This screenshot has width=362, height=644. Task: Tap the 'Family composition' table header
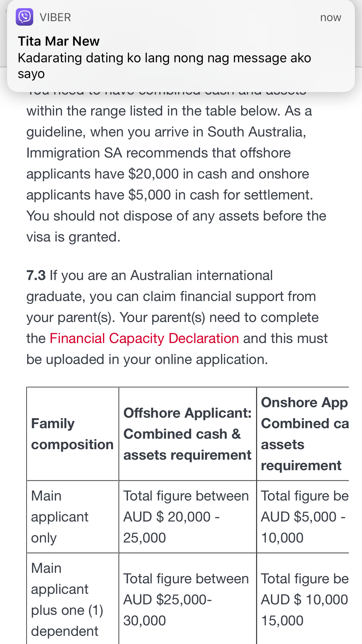pos(72,434)
